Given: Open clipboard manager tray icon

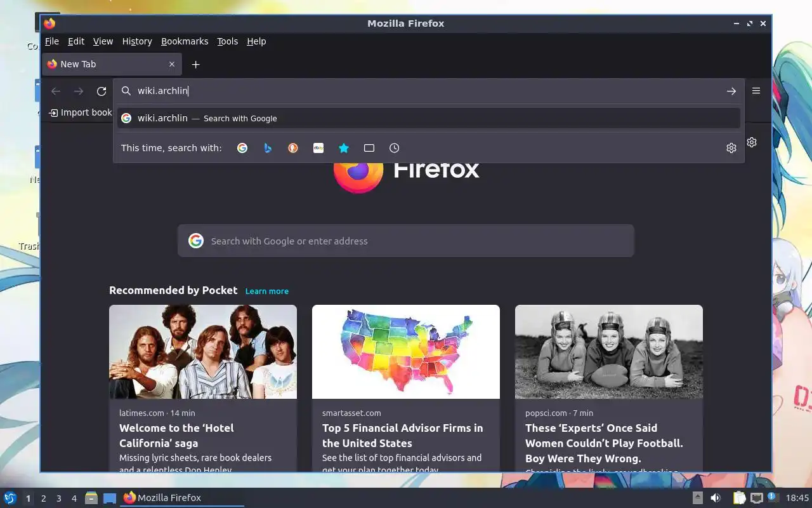Looking at the screenshot, I should point(739,498).
